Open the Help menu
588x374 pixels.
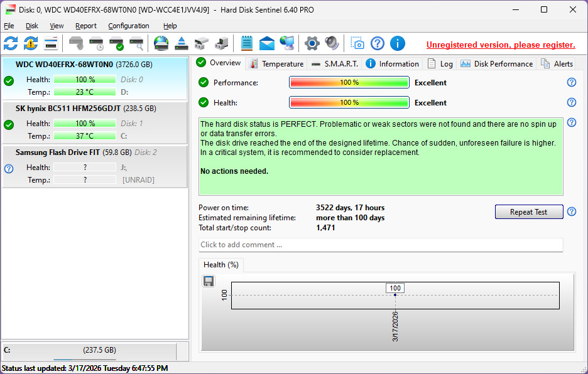point(170,26)
